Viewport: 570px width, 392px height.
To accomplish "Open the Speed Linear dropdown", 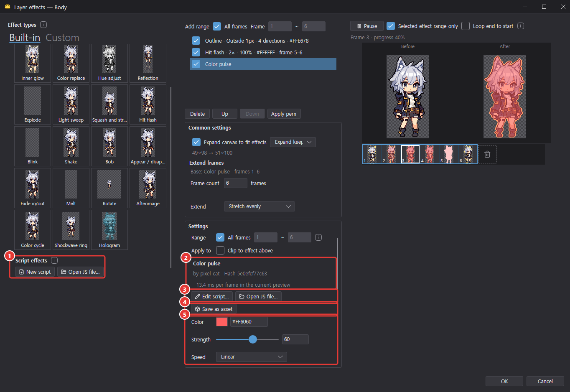I will pyautogui.click(x=252, y=357).
